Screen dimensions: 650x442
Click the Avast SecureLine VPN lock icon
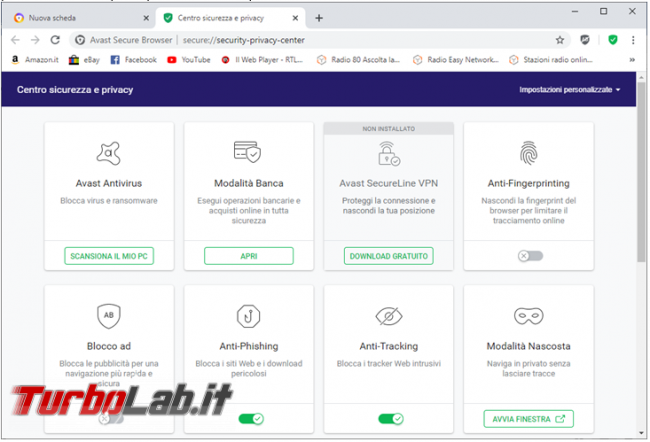pyautogui.click(x=388, y=153)
